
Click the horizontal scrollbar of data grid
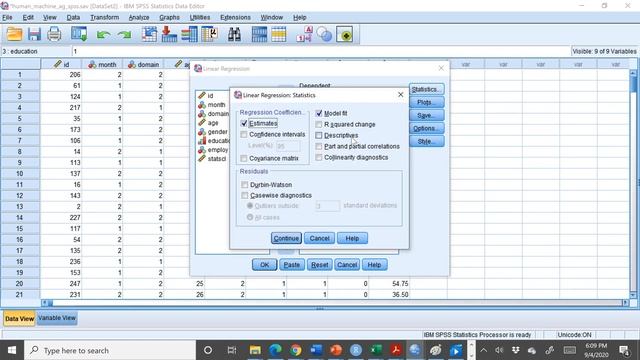[x=335, y=303]
